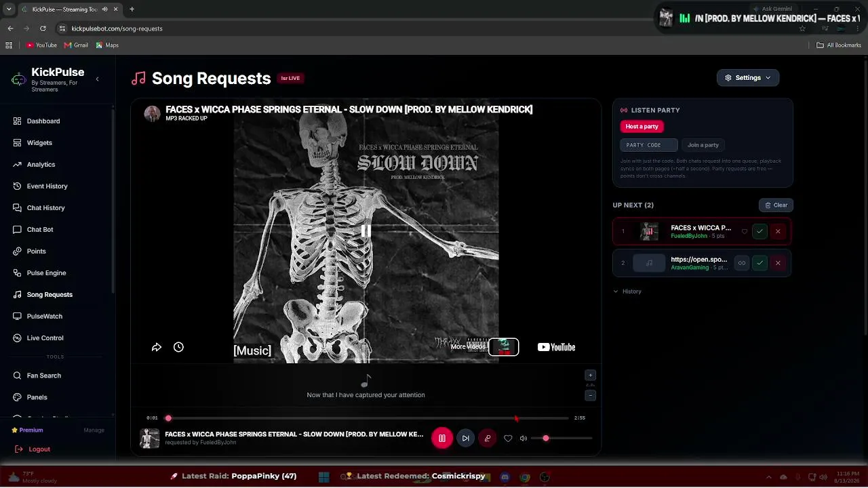
Task: Click the video share arrow icon
Action: (x=157, y=347)
